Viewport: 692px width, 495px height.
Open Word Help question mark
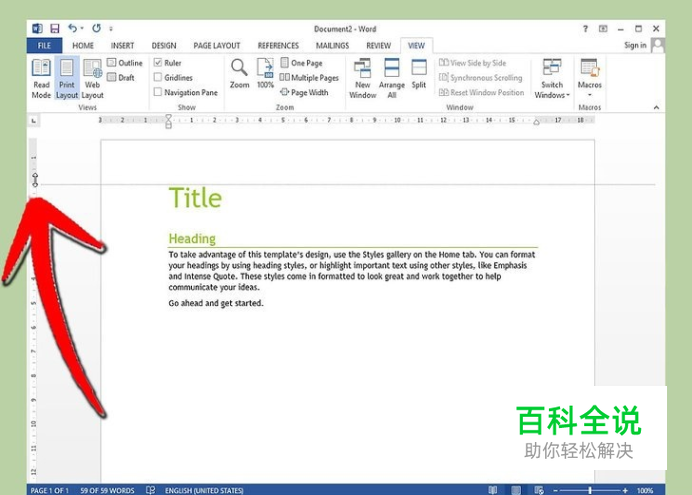585,29
